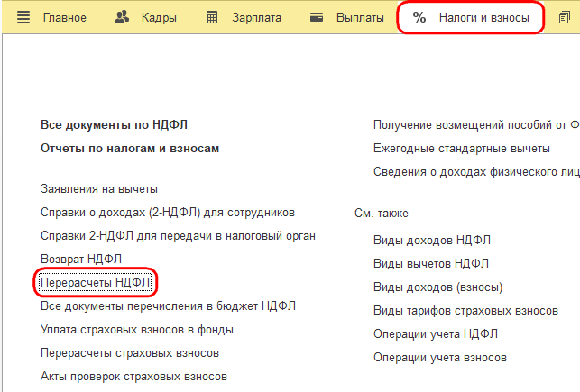Open the hamburger main menu icon
580x392 pixels.
(x=23, y=17)
